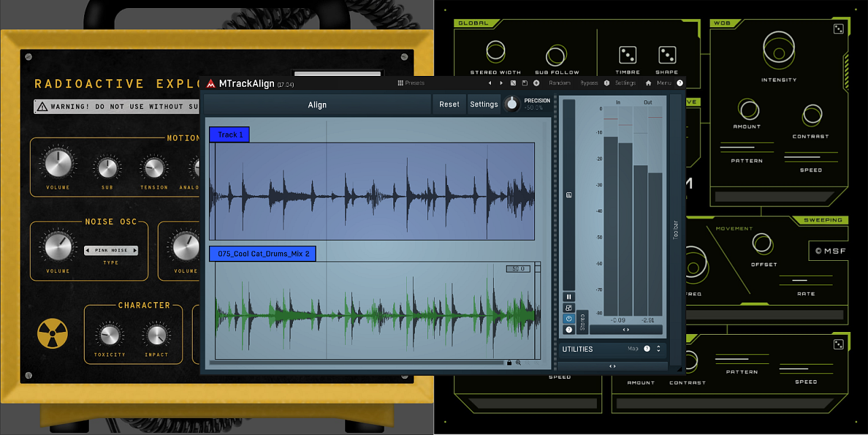Screen dimensions: 868x435
Task: Click the WOB panel randomize dice
Action: tap(839, 28)
